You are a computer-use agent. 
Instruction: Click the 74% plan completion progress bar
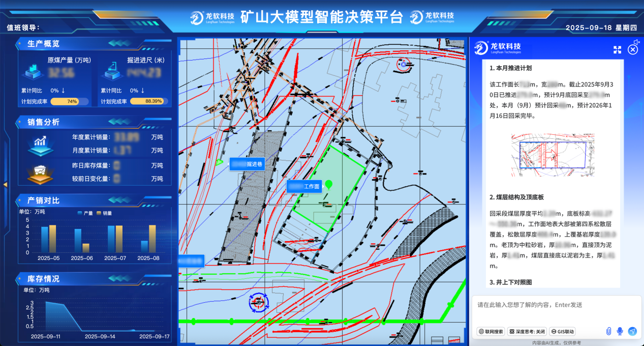[69, 101]
